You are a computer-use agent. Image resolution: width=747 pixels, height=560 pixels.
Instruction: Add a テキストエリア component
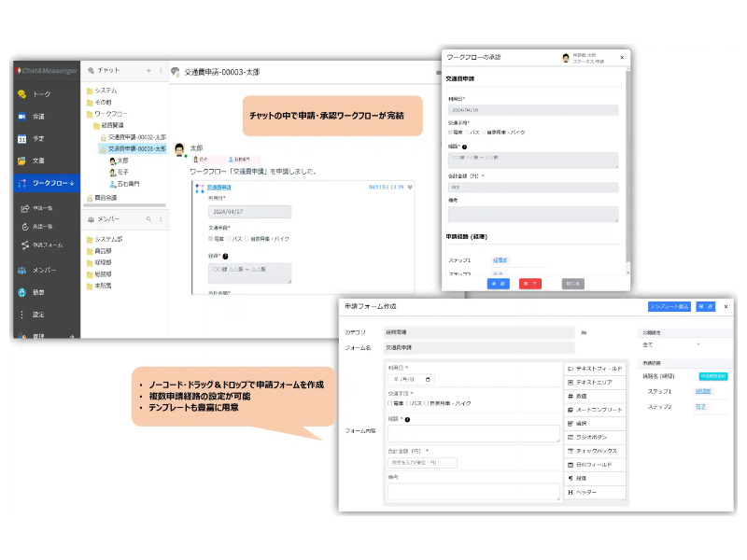coord(595,383)
